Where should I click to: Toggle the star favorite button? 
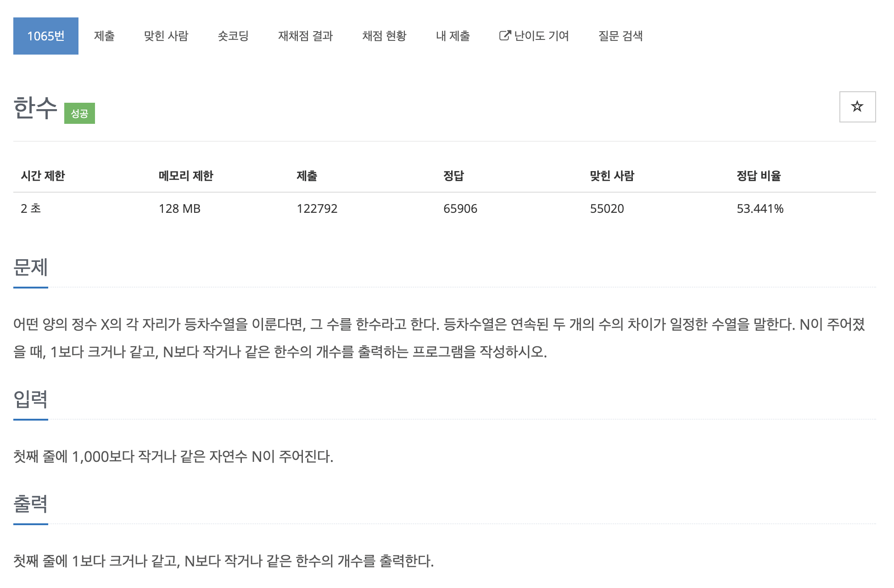pyautogui.click(x=857, y=107)
